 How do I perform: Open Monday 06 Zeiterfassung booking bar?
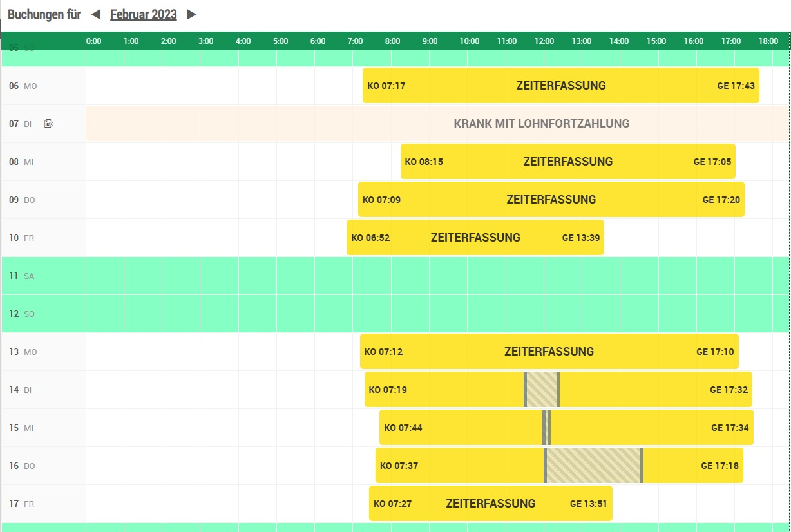pyautogui.click(x=560, y=85)
